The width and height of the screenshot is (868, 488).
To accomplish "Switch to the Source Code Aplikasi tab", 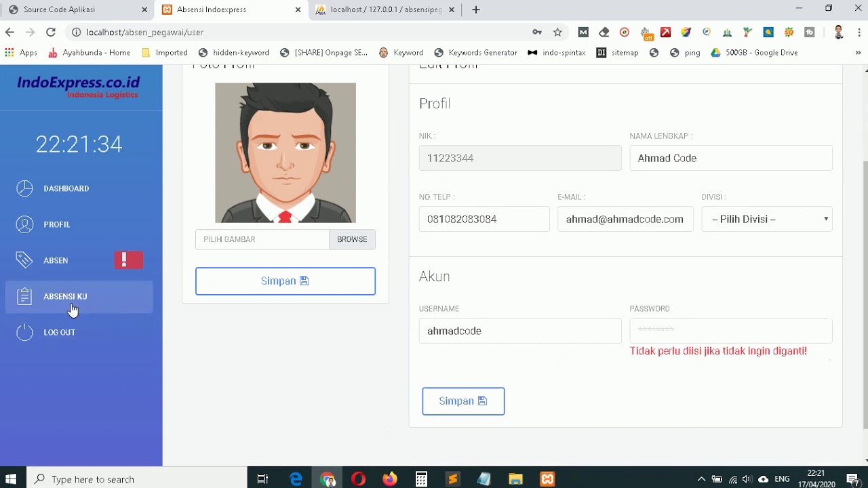I will 75,9.
